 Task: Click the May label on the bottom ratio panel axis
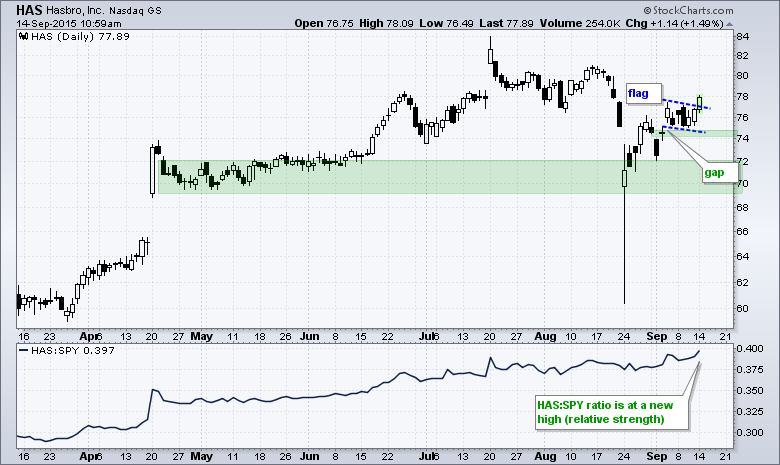coord(201,456)
